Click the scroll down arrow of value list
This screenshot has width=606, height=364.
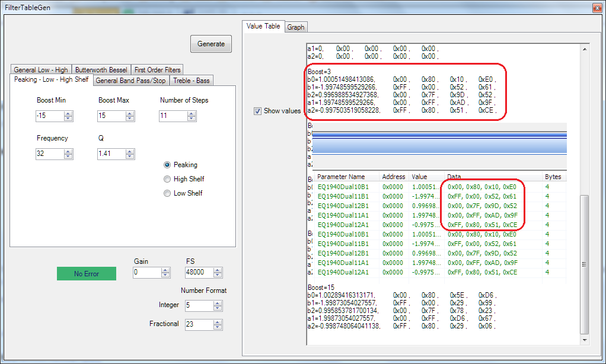pyautogui.click(x=585, y=340)
